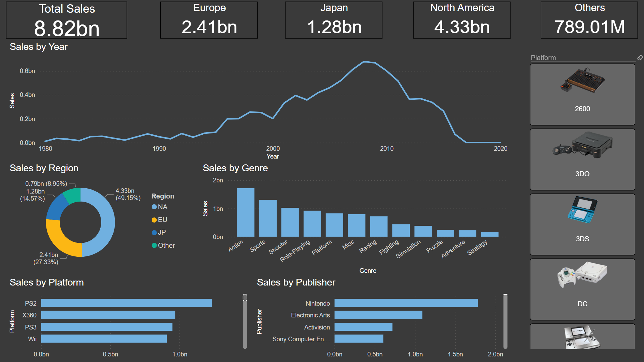The image size is (644, 362).
Task: Click the EU legend color marker
Action: 154,220
